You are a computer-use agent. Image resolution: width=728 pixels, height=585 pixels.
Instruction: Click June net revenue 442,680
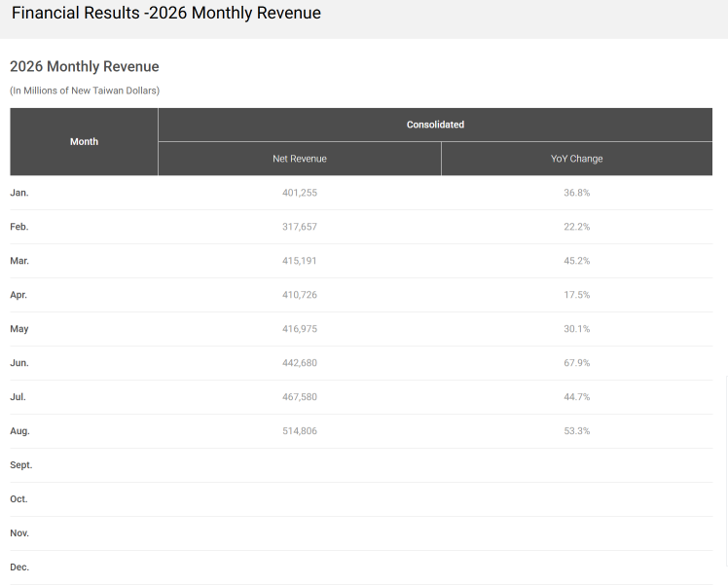click(300, 363)
